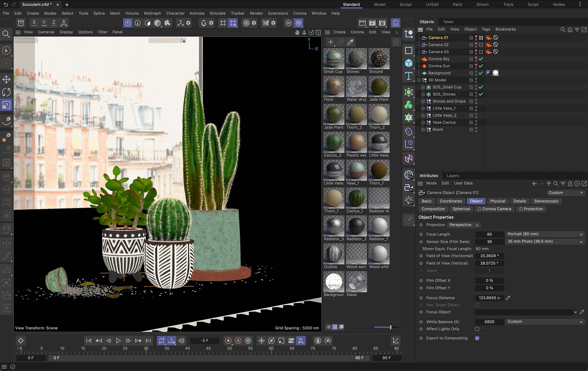Screen dimensions: 588x371
Task: Open the White Balance Custom dropdown
Action: pos(545,322)
